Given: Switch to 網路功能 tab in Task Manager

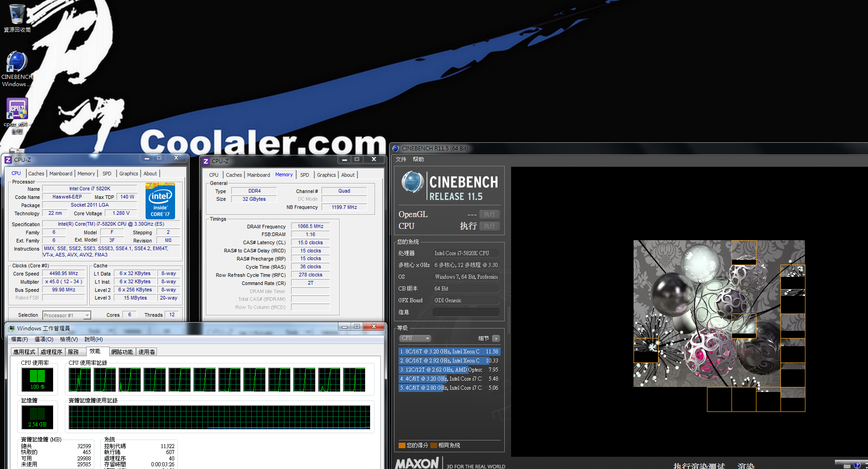Looking at the screenshot, I should [122, 352].
